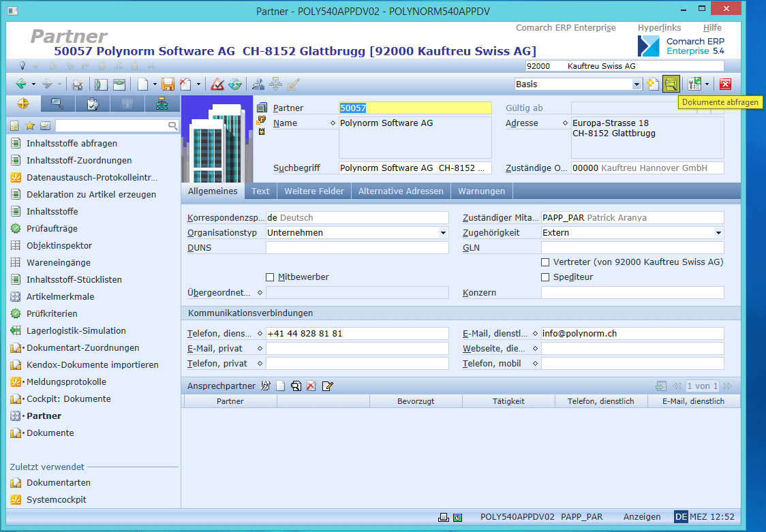Open Cockpit: Dokumente in navigation list
This screenshot has width=766, height=532.
click(68, 398)
